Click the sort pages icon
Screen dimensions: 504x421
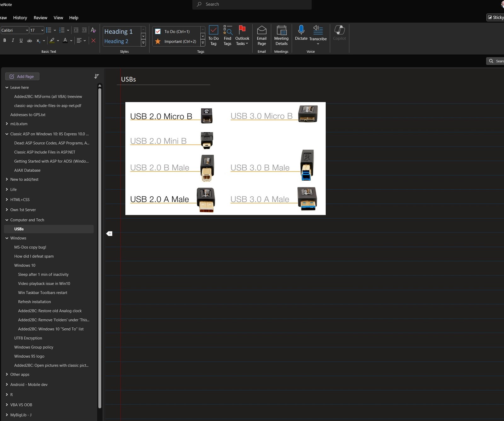tap(96, 76)
